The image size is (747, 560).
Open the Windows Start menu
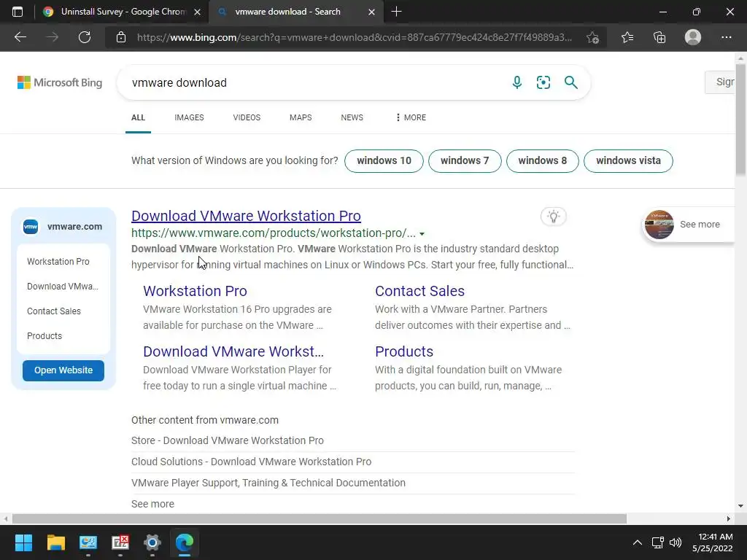tap(23, 542)
